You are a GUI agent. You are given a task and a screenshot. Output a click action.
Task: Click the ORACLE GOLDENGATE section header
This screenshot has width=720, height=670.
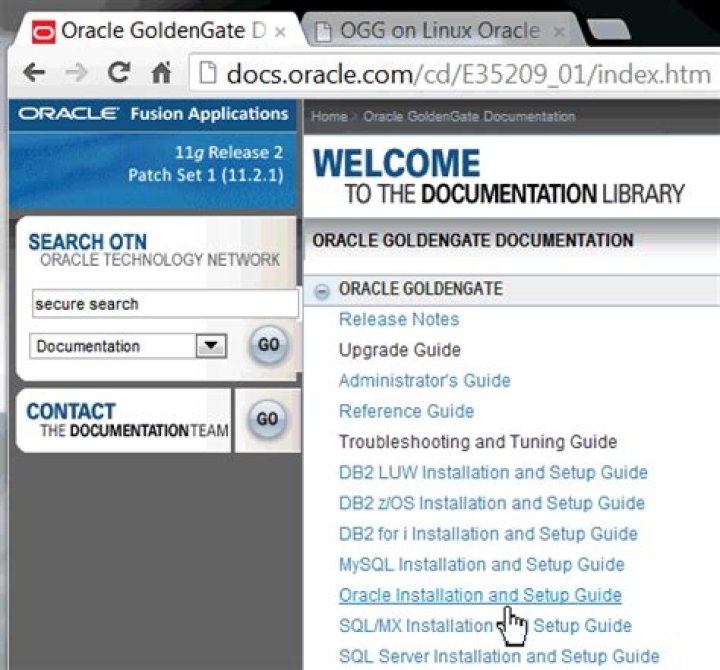coord(421,289)
